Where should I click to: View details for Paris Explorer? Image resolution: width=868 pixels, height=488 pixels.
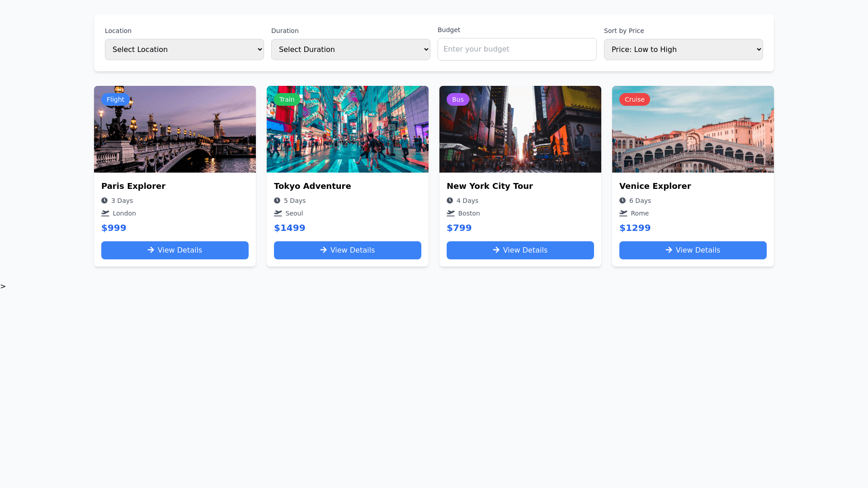175,250
